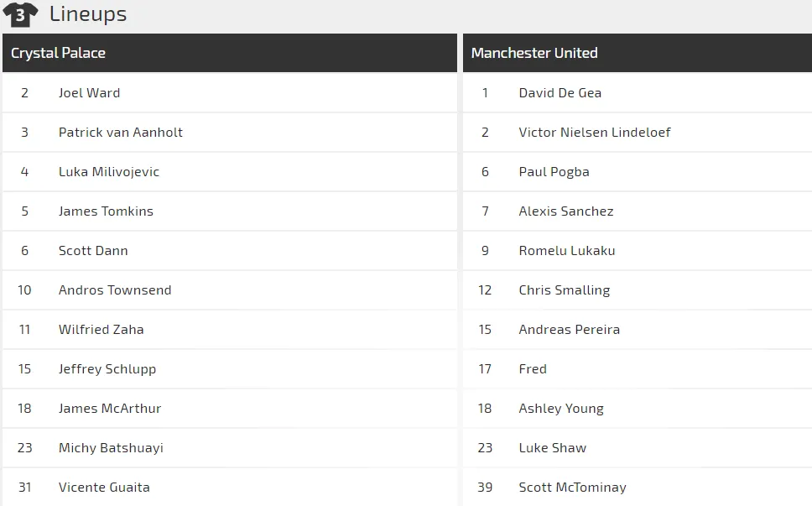The image size is (812, 506).
Task: Select the Manchester United team header
Action: click(x=534, y=53)
